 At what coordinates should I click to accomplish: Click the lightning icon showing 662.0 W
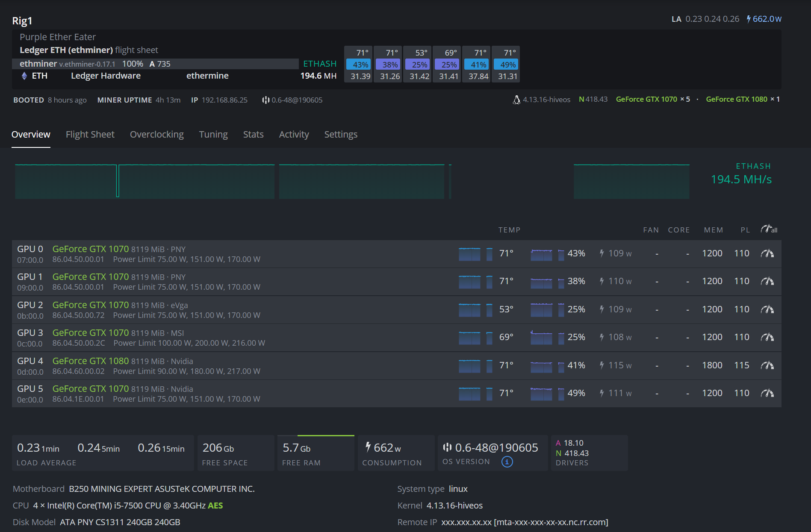(749, 18)
